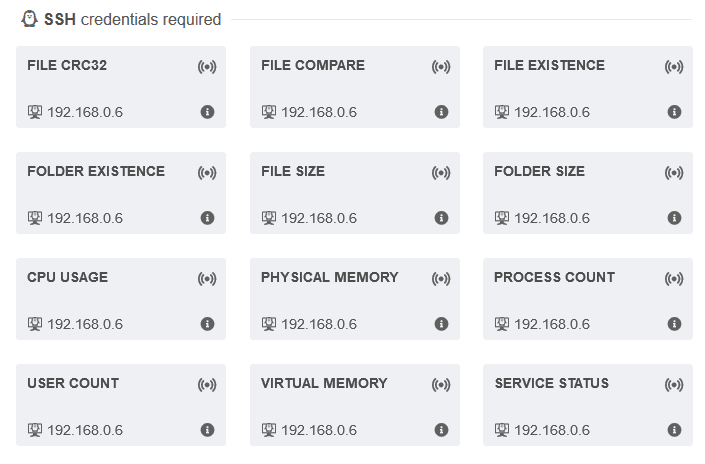Click the computer icon on FILE COMPARE card

[x=269, y=112]
